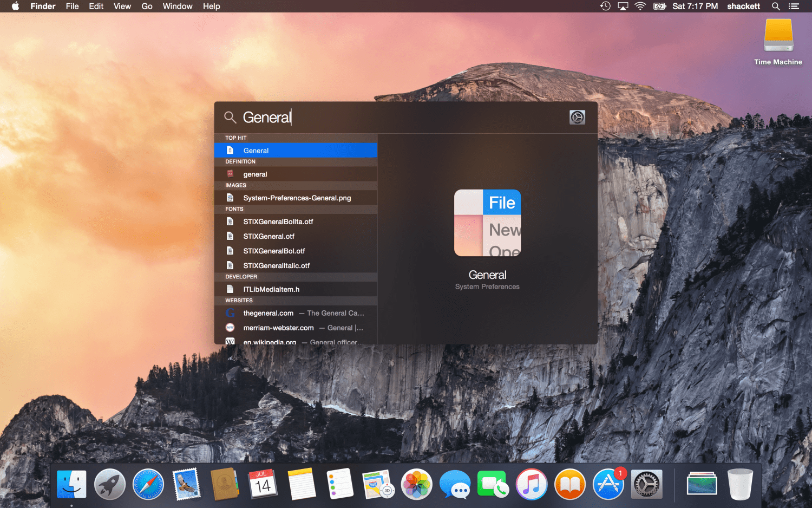Screen dimensions: 812x508
Task: Open merriam-webster.com website result
Action: [x=278, y=328]
